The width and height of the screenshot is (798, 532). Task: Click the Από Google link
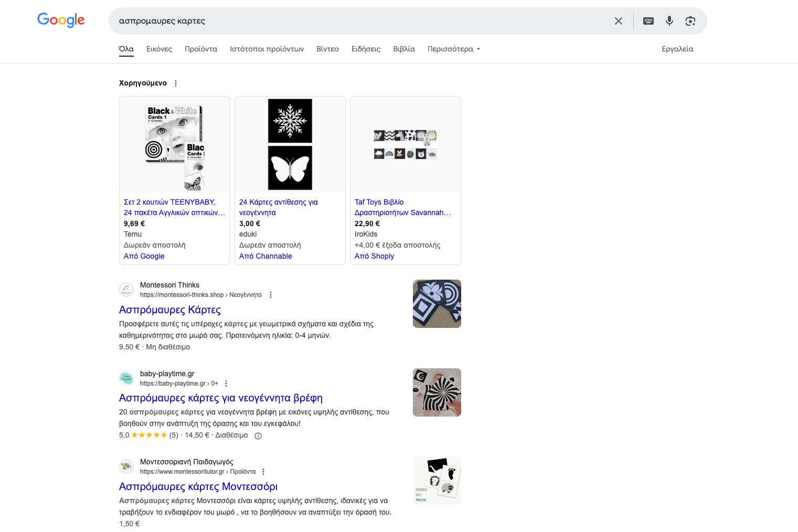click(144, 256)
